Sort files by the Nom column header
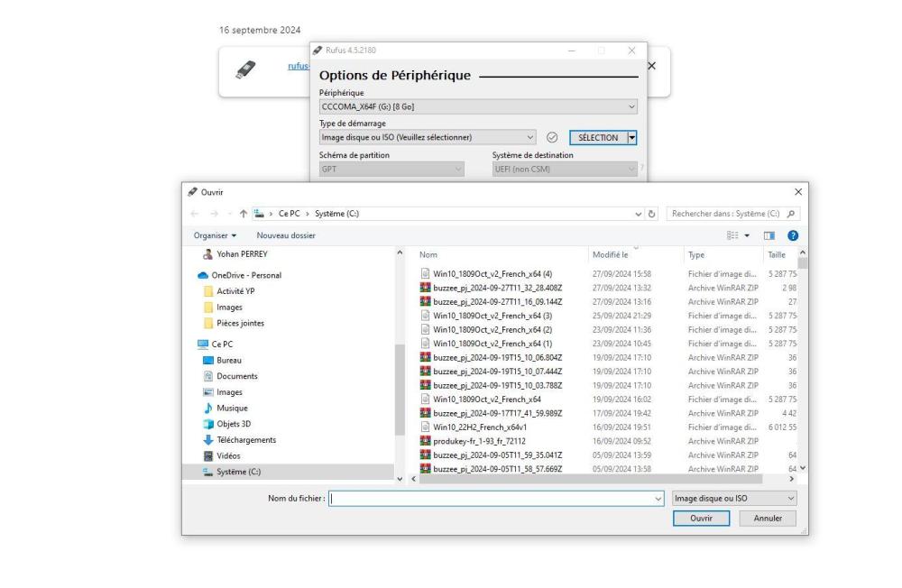Screen dimensions: 902x588 (428, 255)
